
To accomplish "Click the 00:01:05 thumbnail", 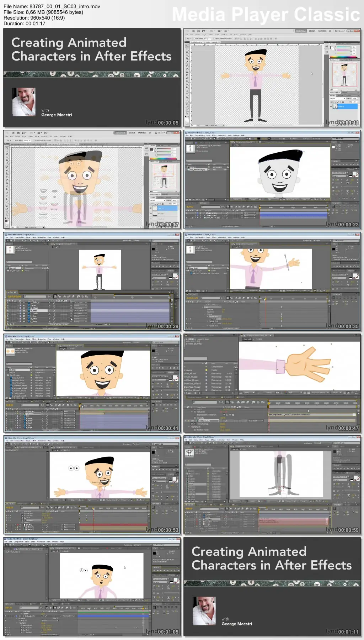I will 92,587.
